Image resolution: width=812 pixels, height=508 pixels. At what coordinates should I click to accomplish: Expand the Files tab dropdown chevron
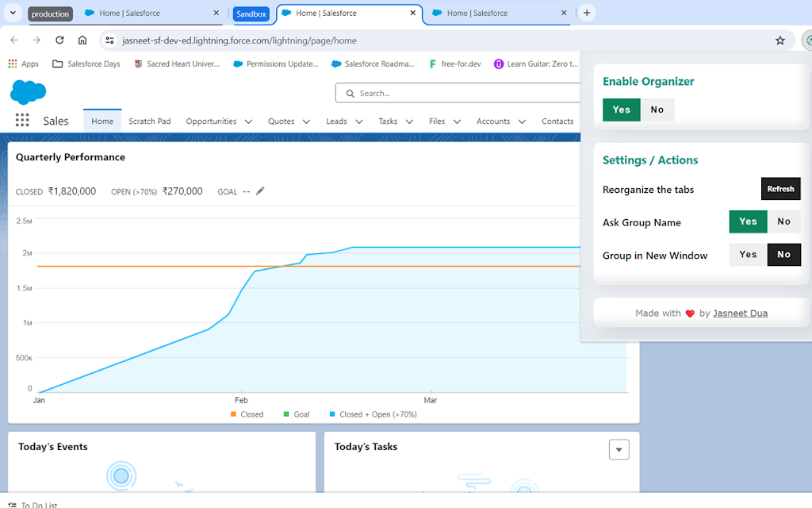[x=458, y=121]
